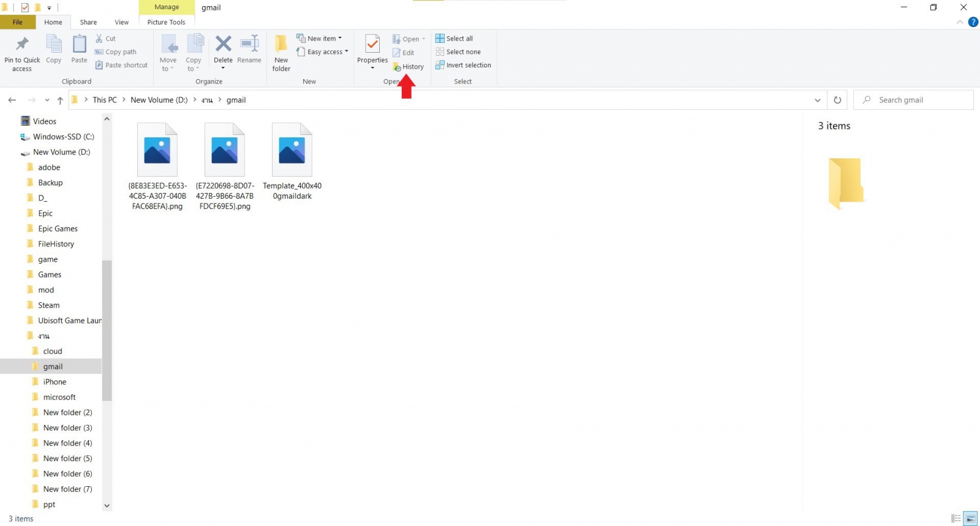Open the Copy to dropdown
This screenshot has height=526, width=980.
pyautogui.click(x=194, y=53)
